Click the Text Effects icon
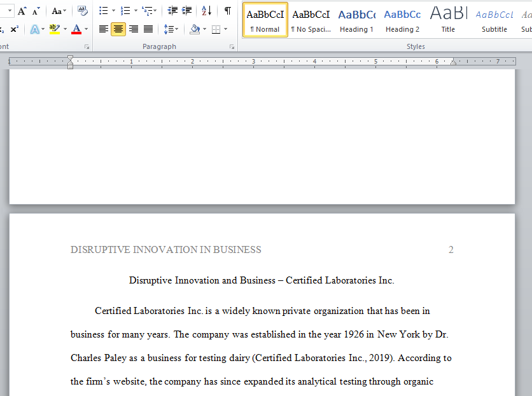The image size is (532, 396). pyautogui.click(x=34, y=29)
